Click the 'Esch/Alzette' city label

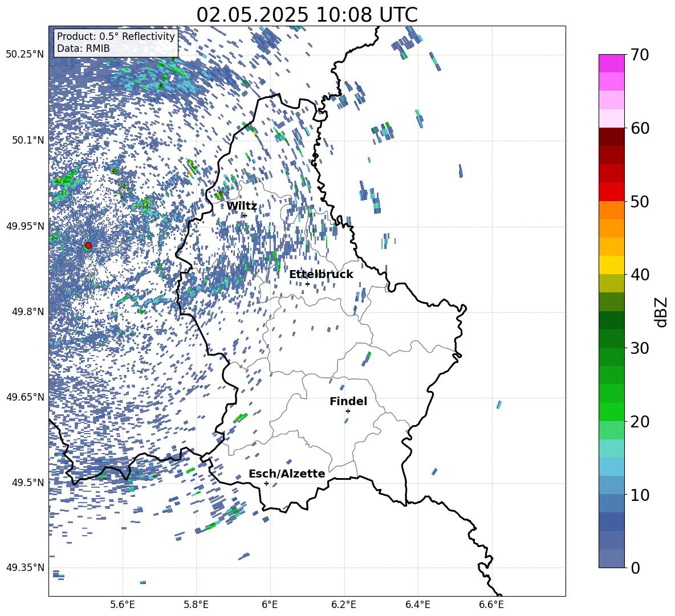pyautogui.click(x=287, y=474)
